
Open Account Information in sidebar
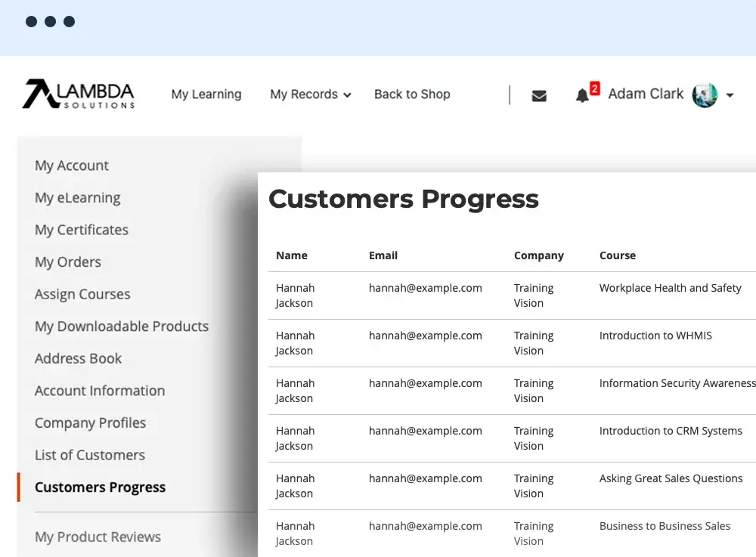pyautogui.click(x=100, y=391)
